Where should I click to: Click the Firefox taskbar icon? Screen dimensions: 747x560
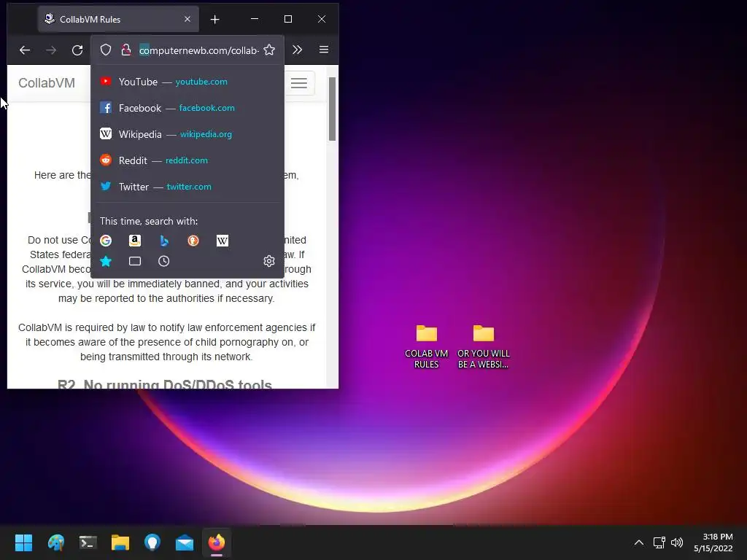[217, 542]
